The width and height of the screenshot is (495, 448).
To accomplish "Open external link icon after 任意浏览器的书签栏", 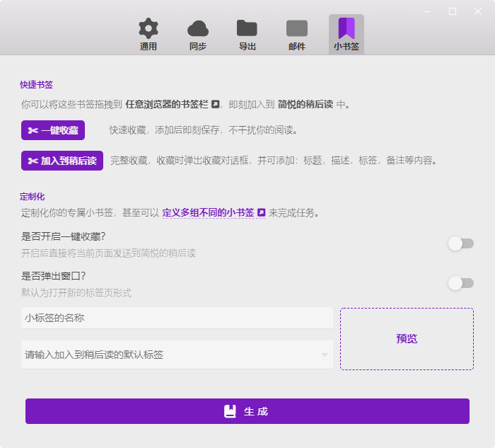I will (x=215, y=104).
